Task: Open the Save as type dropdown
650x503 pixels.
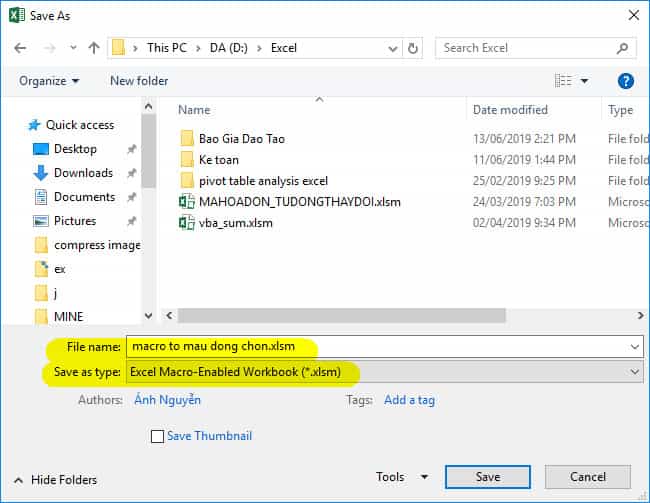Action: [x=385, y=372]
